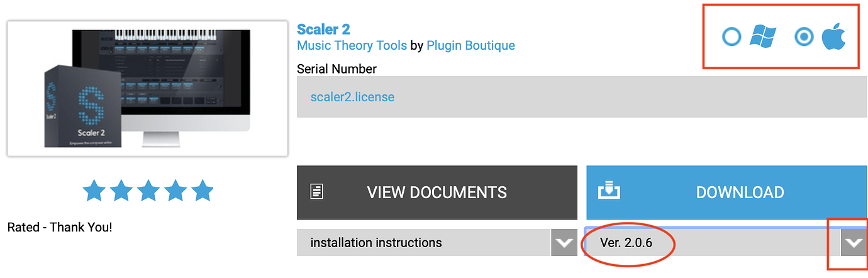Click the Apple logo icon
This screenshot has height=278, width=868.
pyautogui.click(x=834, y=37)
